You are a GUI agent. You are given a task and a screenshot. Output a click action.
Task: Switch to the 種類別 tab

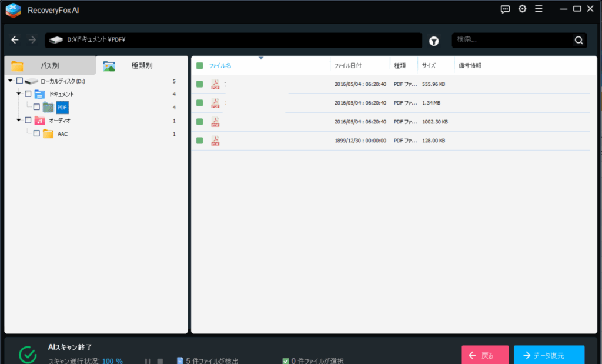coord(141,65)
